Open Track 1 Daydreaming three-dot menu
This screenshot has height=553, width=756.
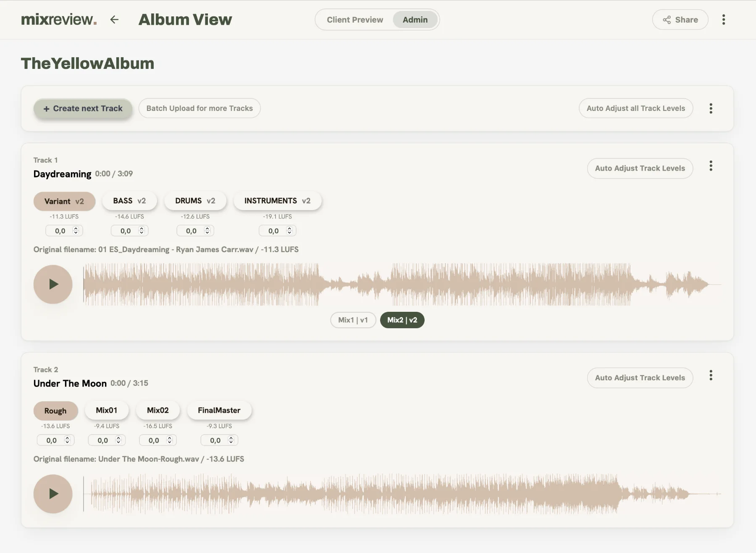[711, 166]
